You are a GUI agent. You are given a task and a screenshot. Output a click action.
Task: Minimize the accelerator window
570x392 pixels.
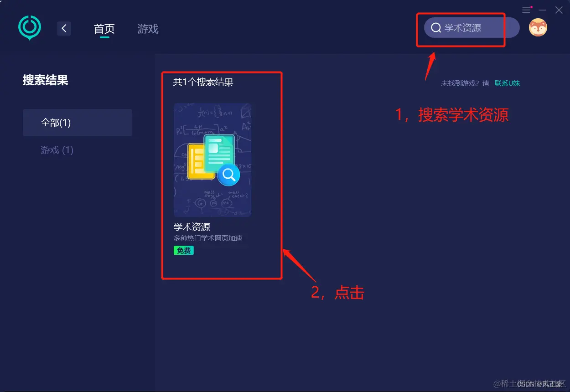(x=543, y=10)
